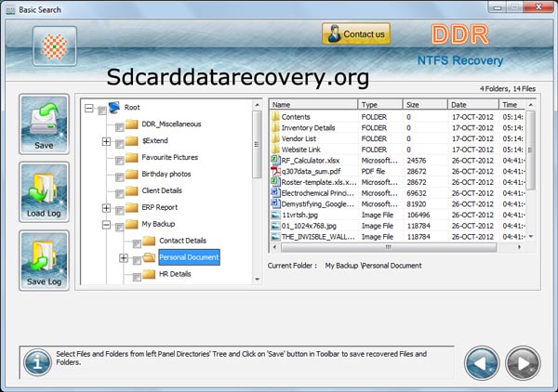The width and height of the screenshot is (558, 392).
Task: Check the HR Details checkbox
Action: pyautogui.click(x=137, y=277)
